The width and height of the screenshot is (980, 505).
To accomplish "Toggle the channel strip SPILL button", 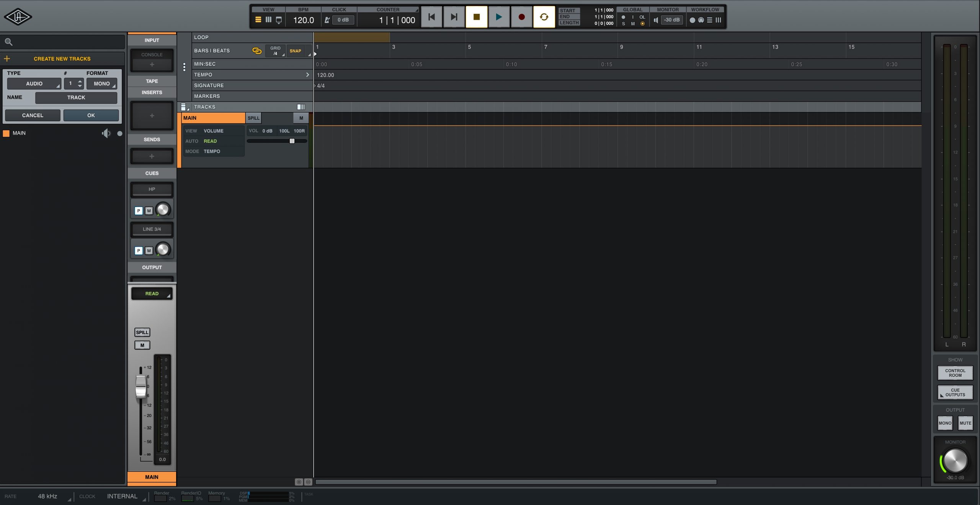I will tap(142, 332).
